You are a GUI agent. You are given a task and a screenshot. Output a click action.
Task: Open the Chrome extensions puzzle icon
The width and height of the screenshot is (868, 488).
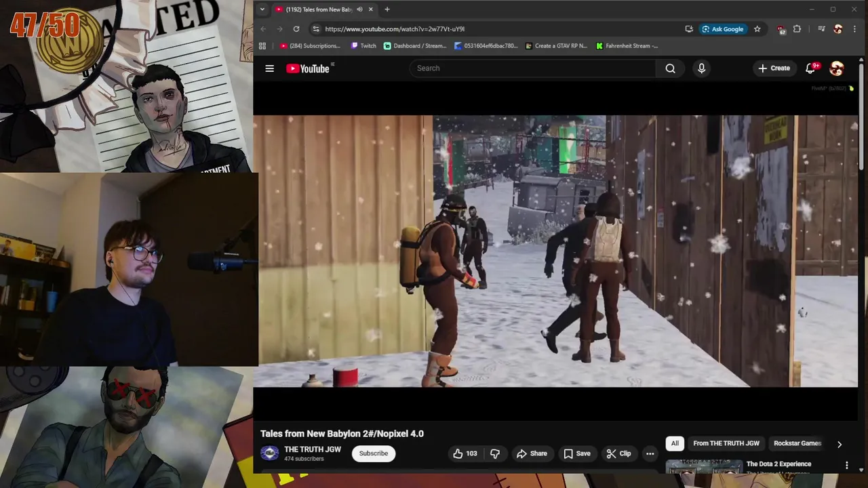pyautogui.click(x=797, y=29)
